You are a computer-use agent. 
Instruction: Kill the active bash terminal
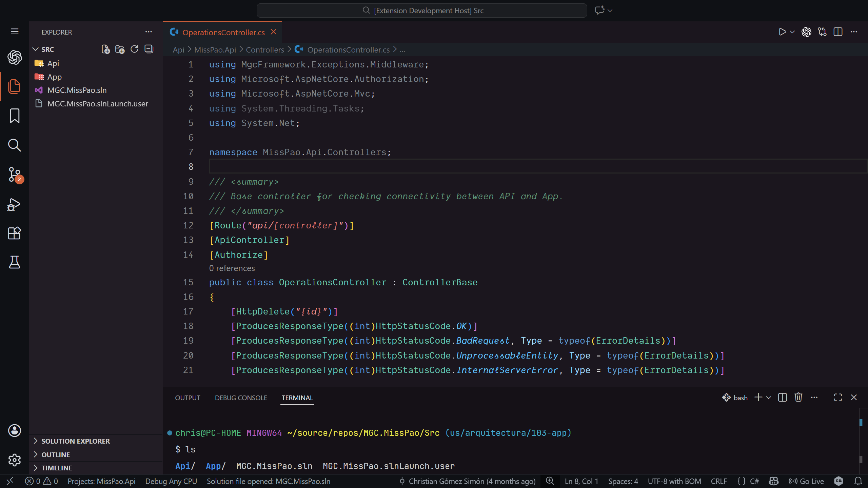point(798,397)
